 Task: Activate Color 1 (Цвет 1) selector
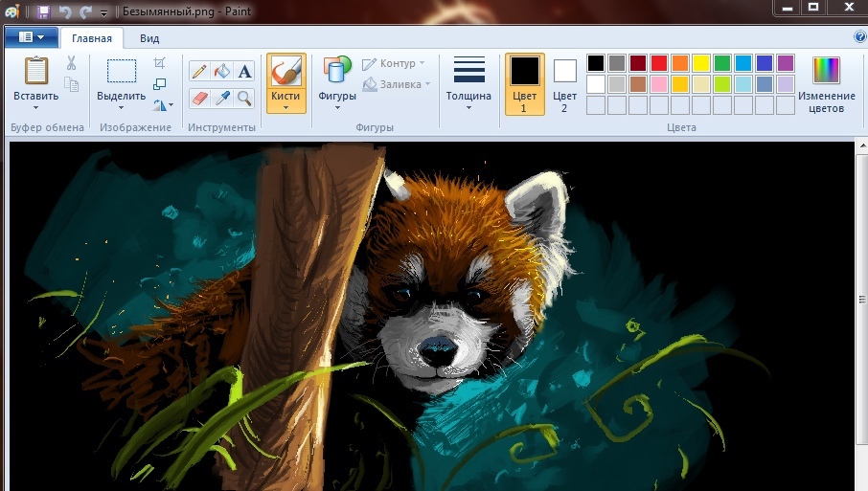(524, 84)
